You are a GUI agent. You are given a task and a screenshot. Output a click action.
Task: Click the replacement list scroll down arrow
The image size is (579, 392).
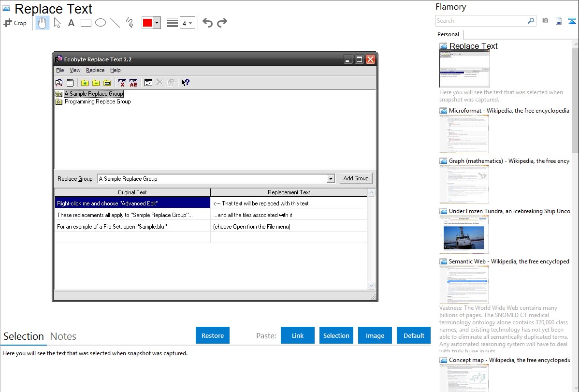click(x=372, y=286)
